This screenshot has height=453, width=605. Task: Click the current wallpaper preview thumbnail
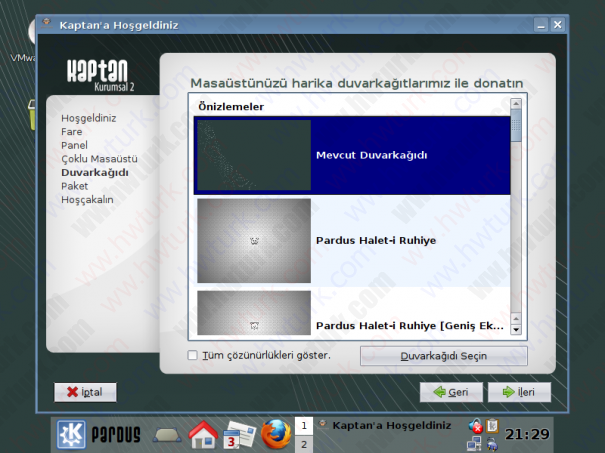click(254, 155)
